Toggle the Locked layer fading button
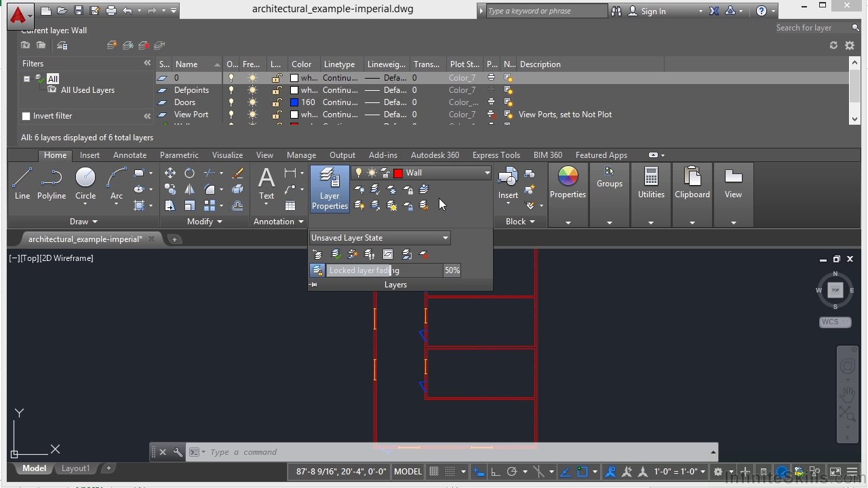 (x=317, y=270)
